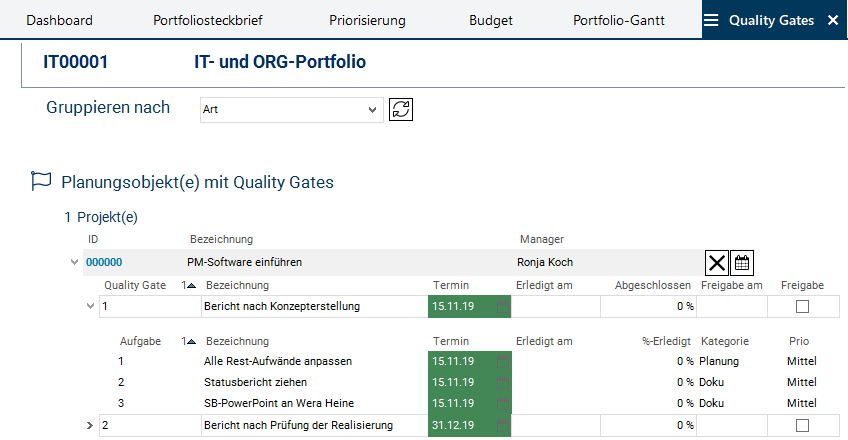The image size is (848, 440).
Task: Check Freigabe box for Bericht nach Konzepterstellung
Action: coord(802,306)
